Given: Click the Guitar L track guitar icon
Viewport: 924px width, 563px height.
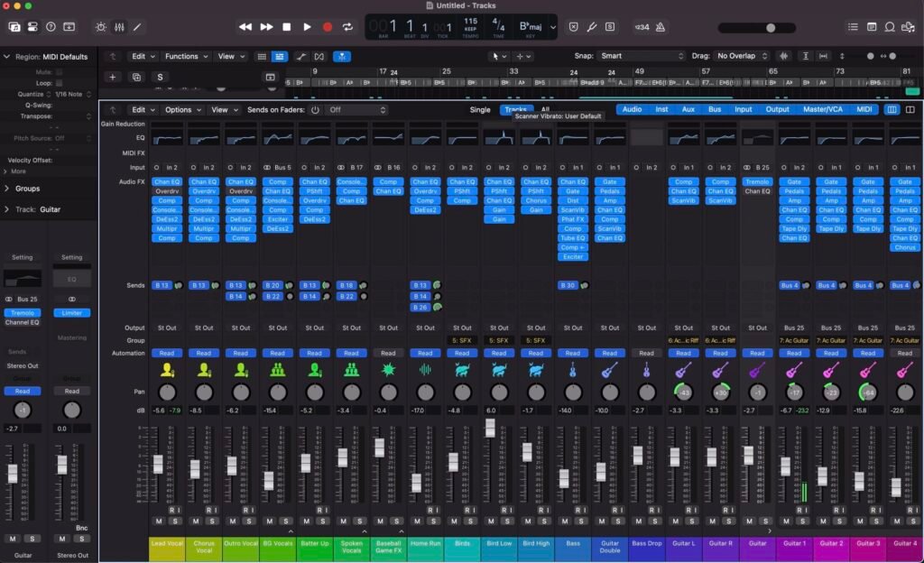Looking at the screenshot, I should coord(684,371).
